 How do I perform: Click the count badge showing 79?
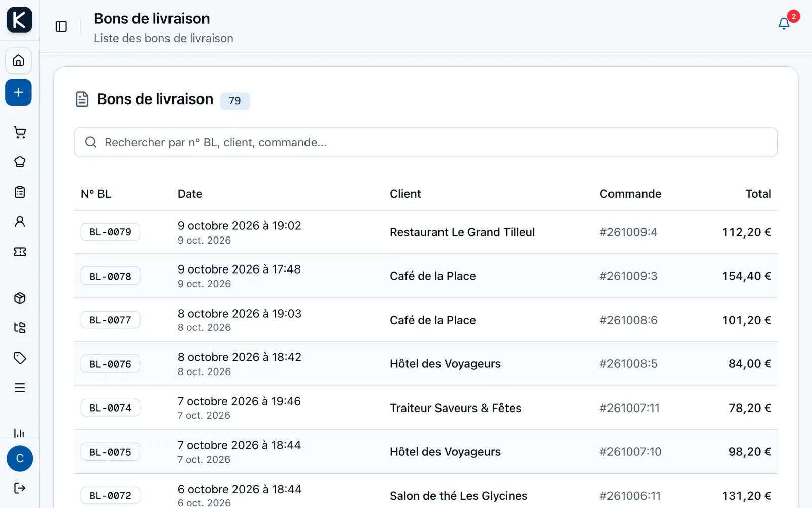click(234, 100)
